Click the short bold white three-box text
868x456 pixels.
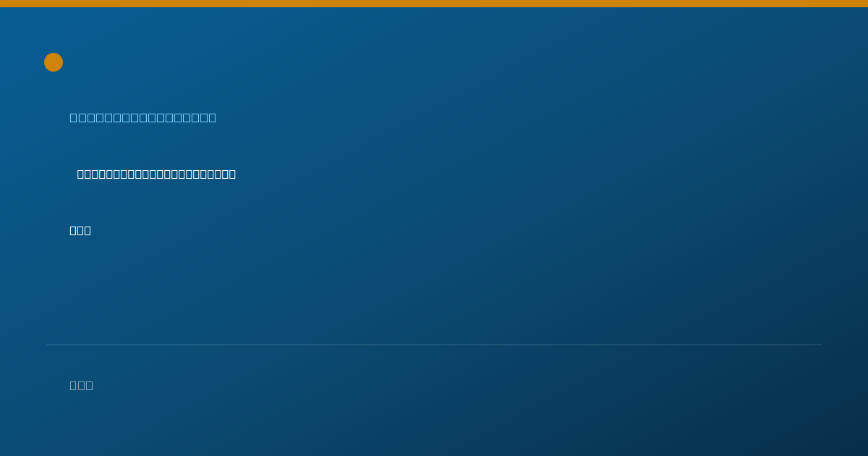(x=80, y=230)
